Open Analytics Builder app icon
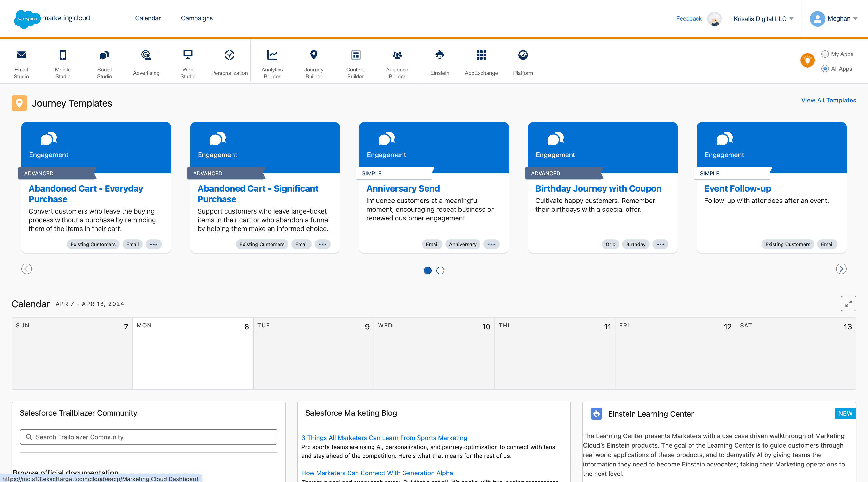This screenshot has width=868, height=482. click(272, 54)
